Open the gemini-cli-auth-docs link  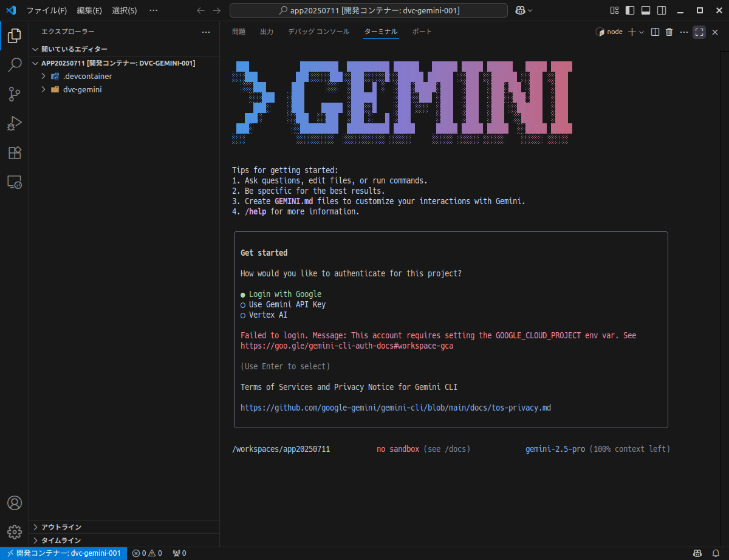point(347,346)
